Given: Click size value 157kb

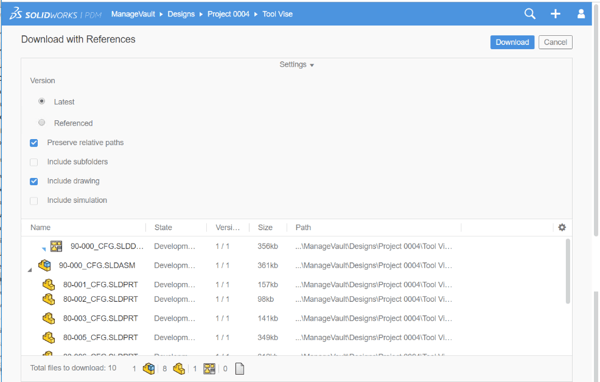Looking at the screenshot, I should pyautogui.click(x=267, y=285).
